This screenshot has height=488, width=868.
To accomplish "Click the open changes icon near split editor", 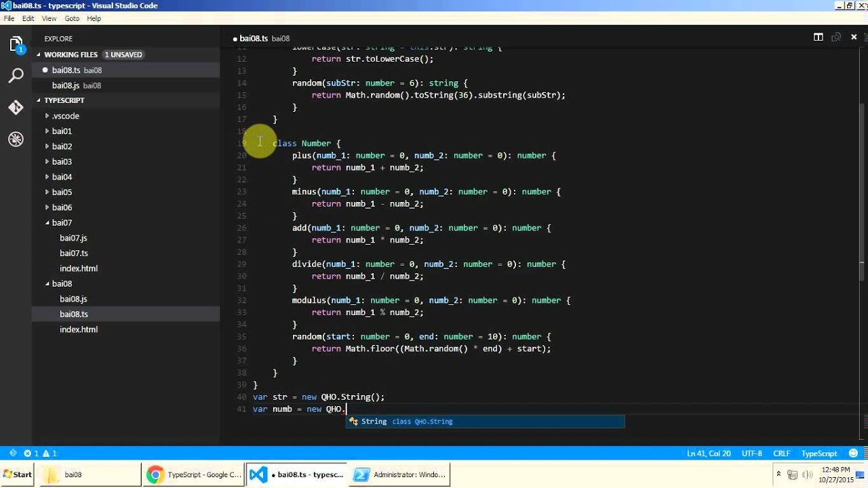I will pos(836,38).
